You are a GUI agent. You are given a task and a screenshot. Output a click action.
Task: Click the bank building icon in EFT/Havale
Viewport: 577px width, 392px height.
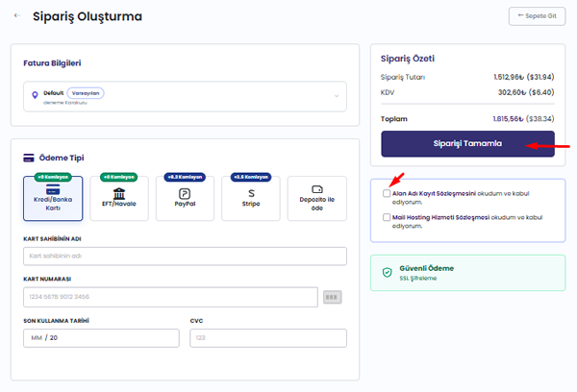119,193
